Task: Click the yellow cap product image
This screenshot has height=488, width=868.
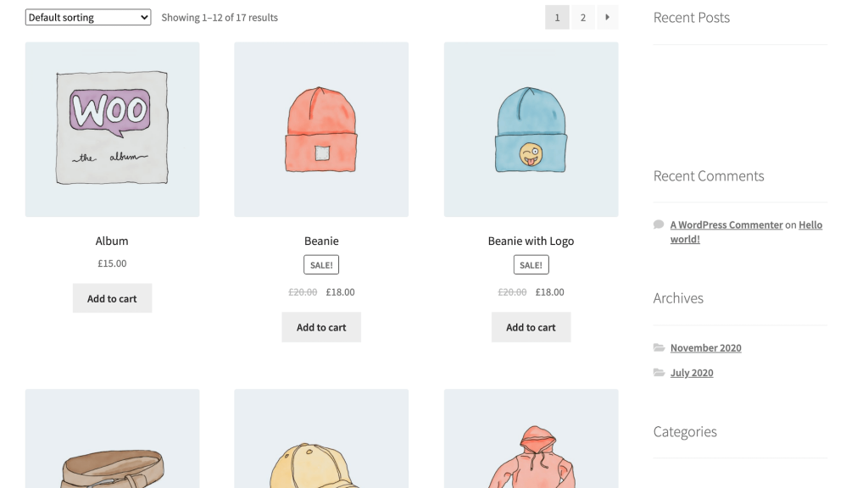Action: click(x=321, y=449)
